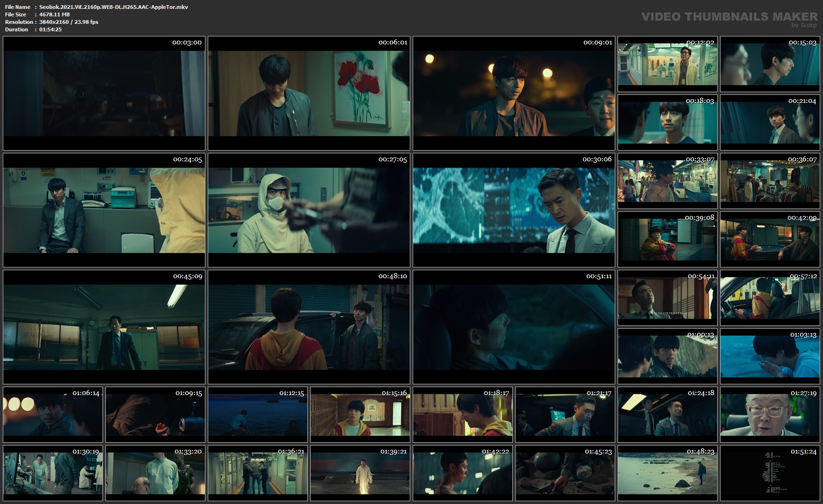Select the 01:36:21 corridor thumbnail
Screen dimensions: 823x504
tap(258, 473)
